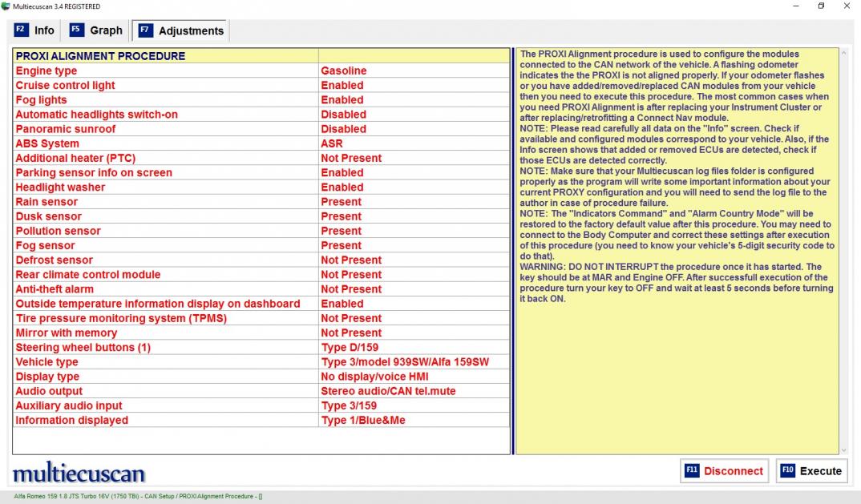Click the multiecuscan logo at bottom left
Viewport: 861px width, 504px height.
(x=79, y=473)
